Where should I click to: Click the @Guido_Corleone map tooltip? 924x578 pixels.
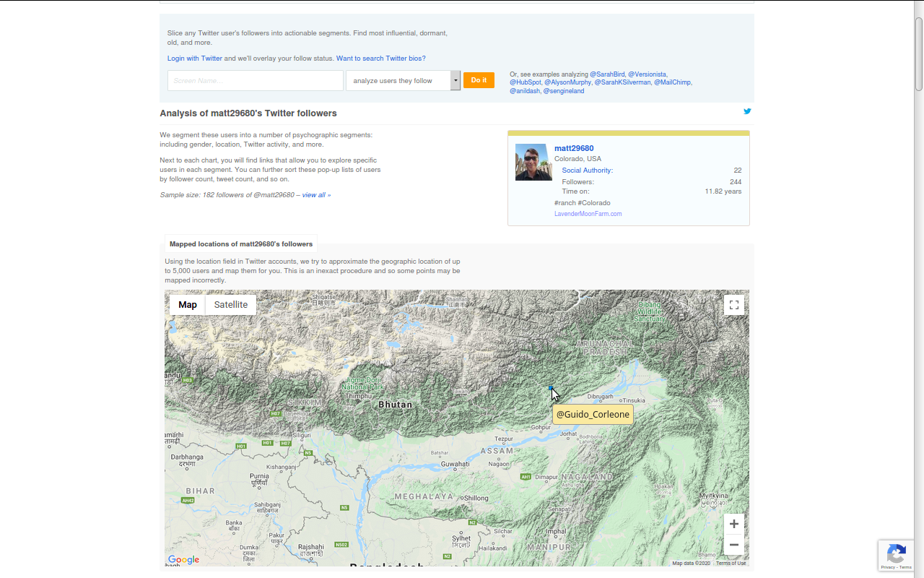(x=593, y=414)
